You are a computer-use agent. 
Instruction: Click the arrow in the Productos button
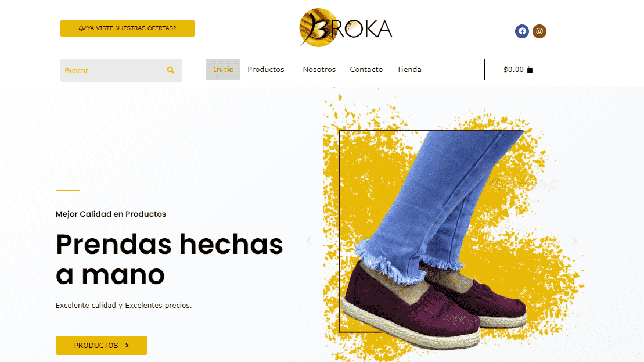pyautogui.click(x=127, y=346)
